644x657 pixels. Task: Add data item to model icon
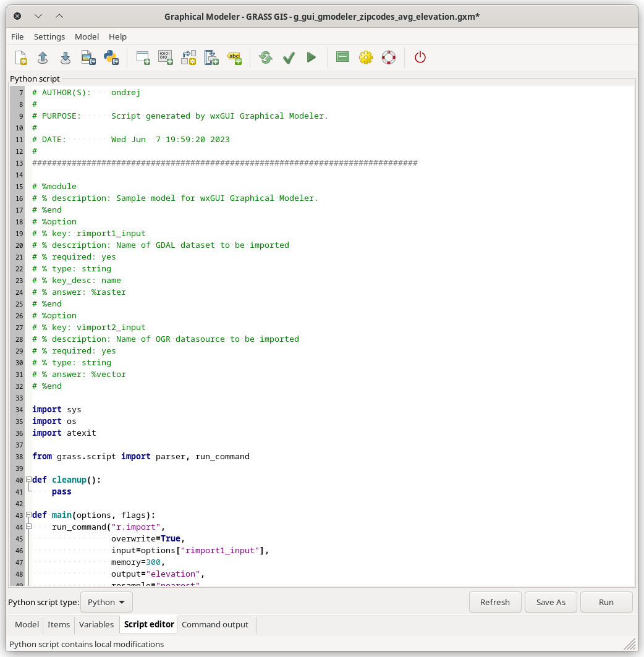[166, 57]
